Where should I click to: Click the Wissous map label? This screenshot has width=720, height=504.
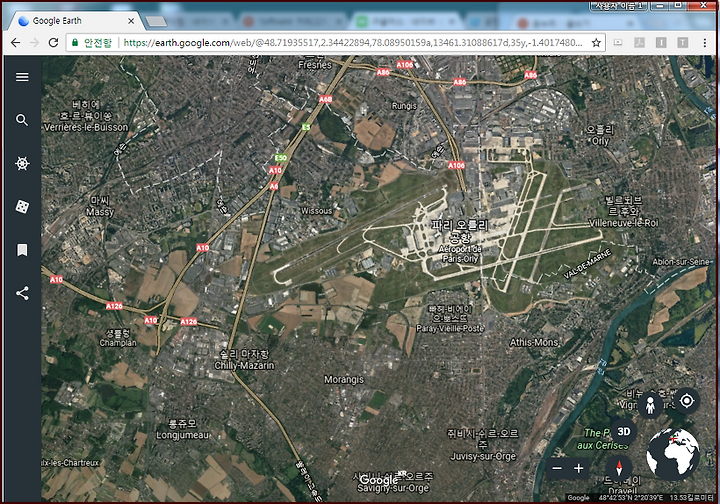316,211
